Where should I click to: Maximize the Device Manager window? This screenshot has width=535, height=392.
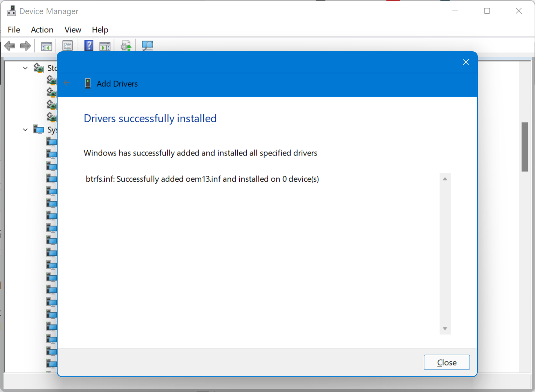click(x=487, y=11)
